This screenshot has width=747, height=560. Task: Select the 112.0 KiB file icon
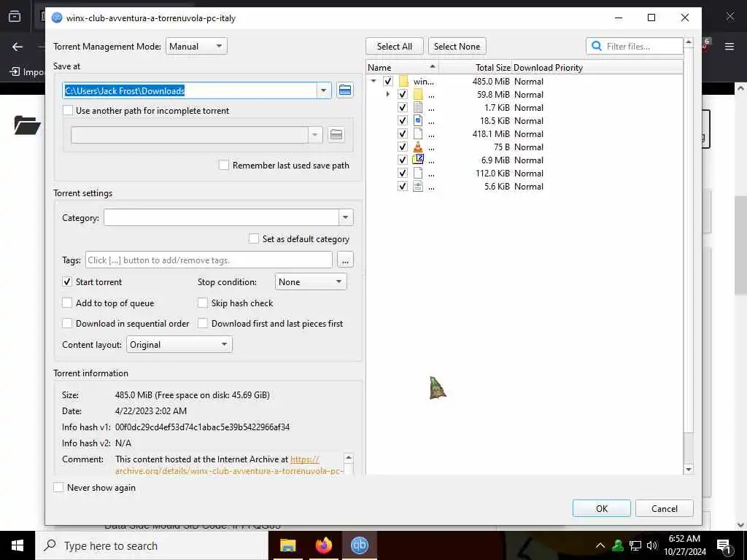418,173
